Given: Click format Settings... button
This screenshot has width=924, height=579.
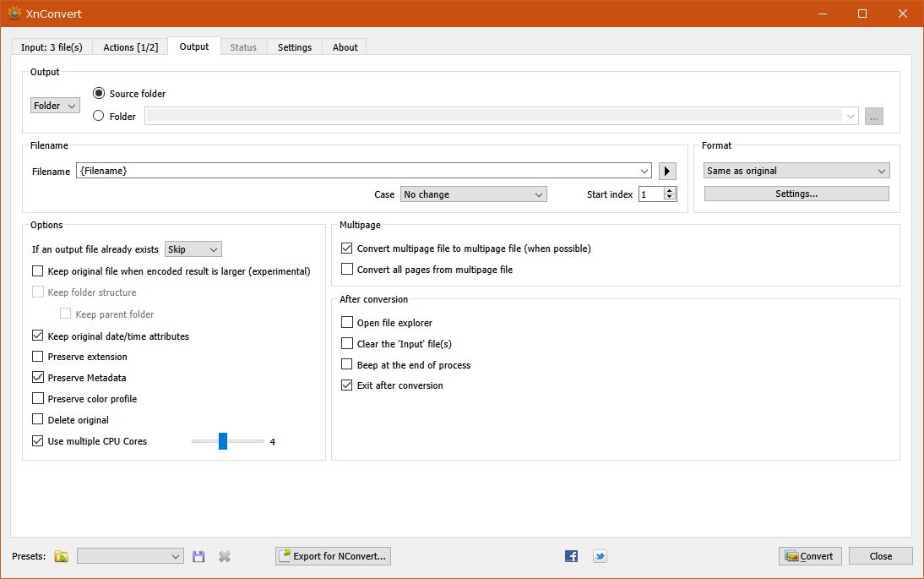Looking at the screenshot, I should coord(796,194).
